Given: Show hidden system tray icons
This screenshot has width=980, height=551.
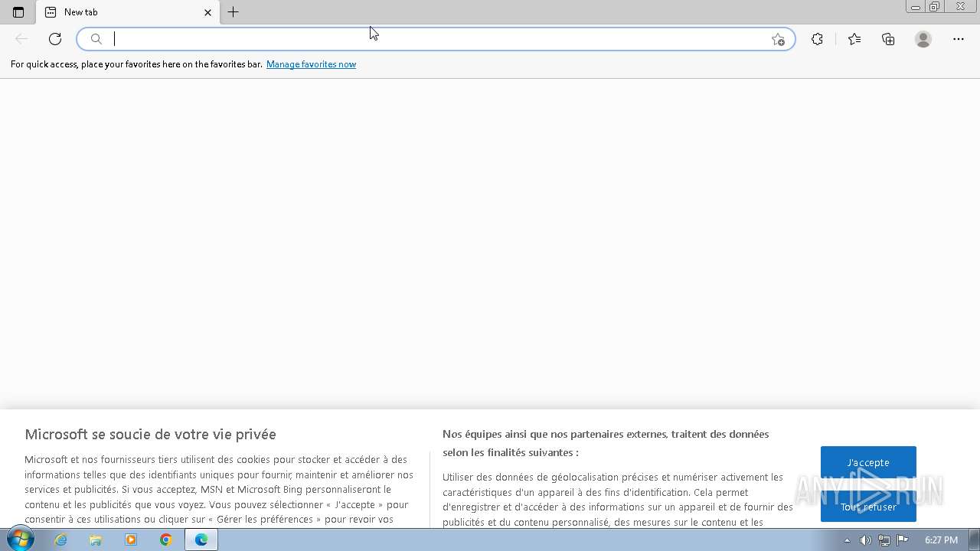Looking at the screenshot, I should (x=847, y=540).
